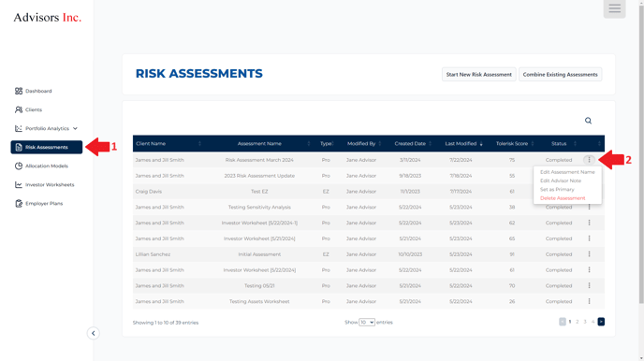
Task: Sort by Type column header
Action: [326, 144]
